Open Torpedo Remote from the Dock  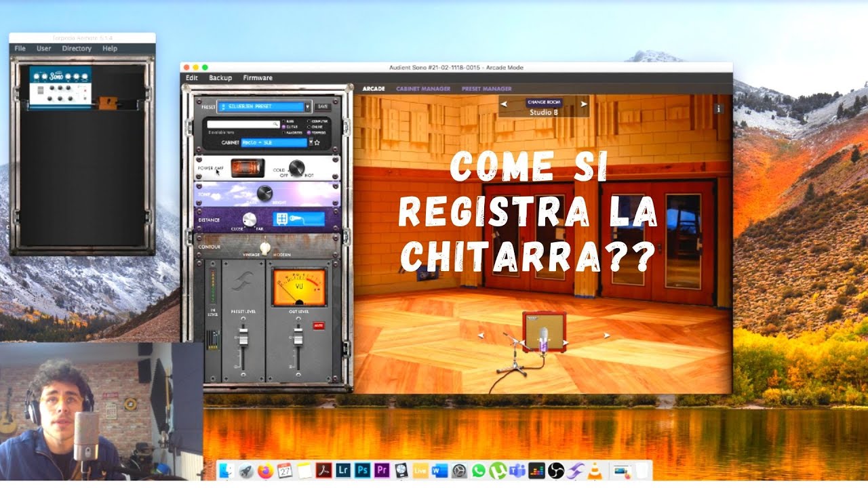pyautogui.click(x=575, y=470)
